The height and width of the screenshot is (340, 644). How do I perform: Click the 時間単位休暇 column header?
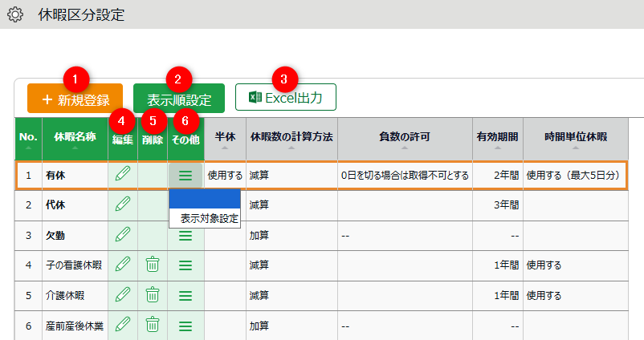coord(575,138)
